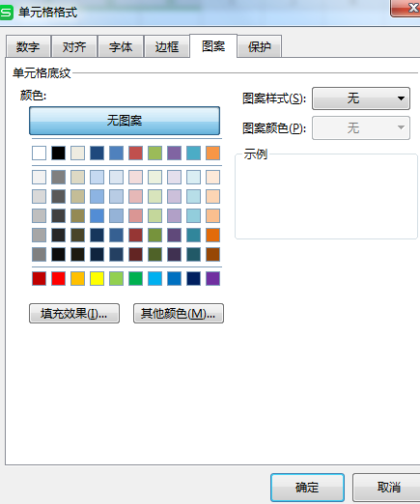Choose the yellow swatch in bottom row
This screenshot has height=504, width=420.
coord(97,278)
